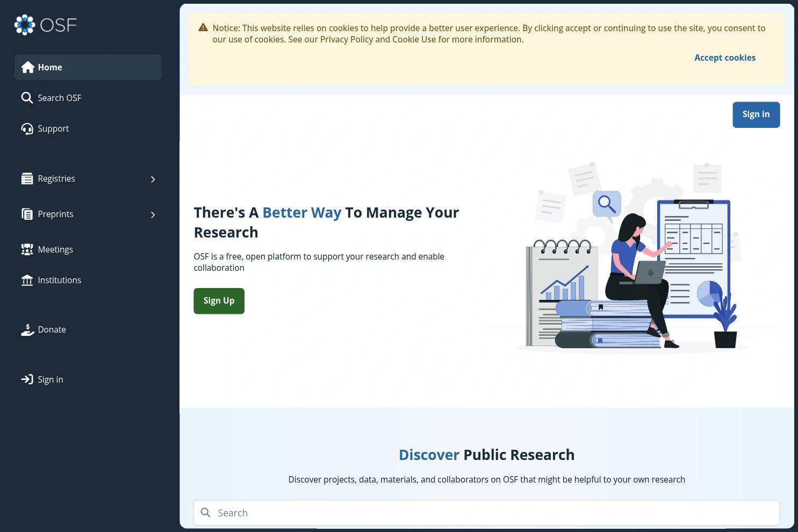Open the Institutions sidebar item
Viewport: 798px width, 532px height.
point(88,280)
